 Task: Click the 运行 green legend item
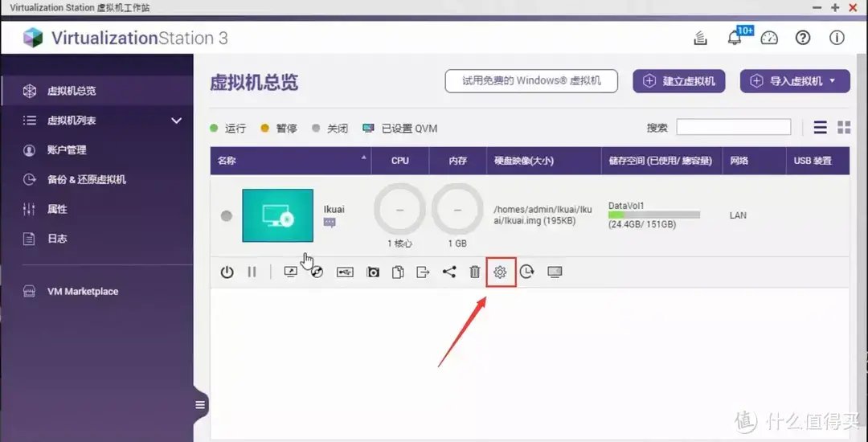click(228, 129)
